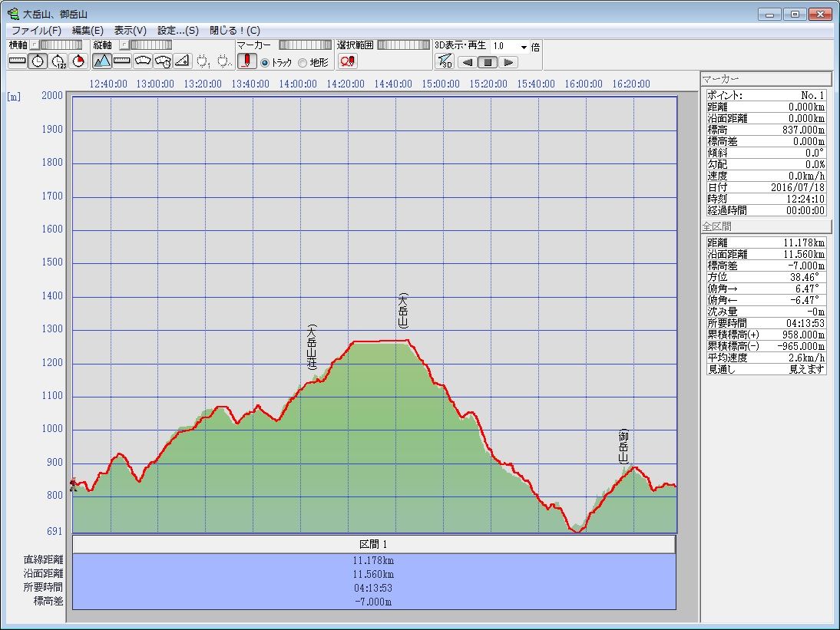Screen dimensions: 840x630
Task: Set vertical axis to slope gradient triangle
Action: pos(183,61)
